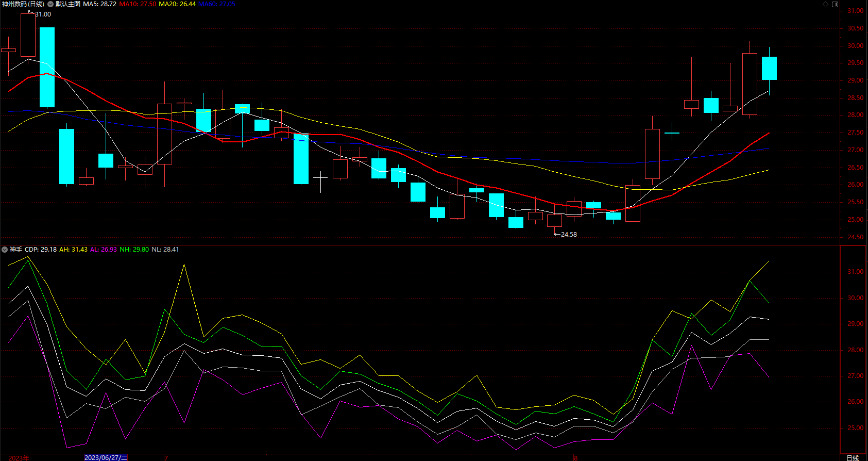Image resolution: width=868 pixels, height=461 pixels.
Task: Select the MA5: 28.72 legend value
Action: pos(100,4)
